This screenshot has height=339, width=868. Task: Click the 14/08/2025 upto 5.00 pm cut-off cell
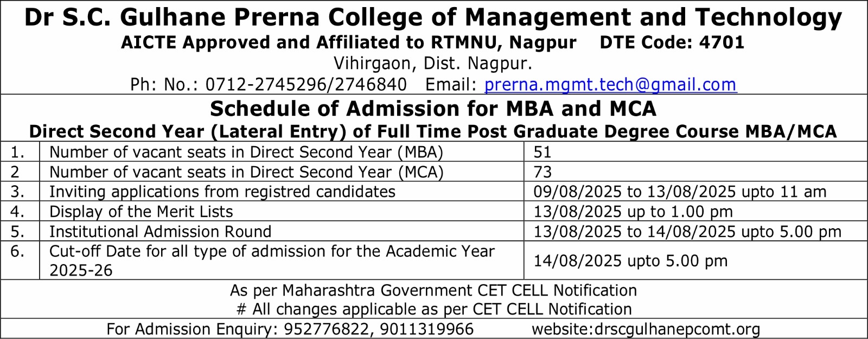point(630,261)
